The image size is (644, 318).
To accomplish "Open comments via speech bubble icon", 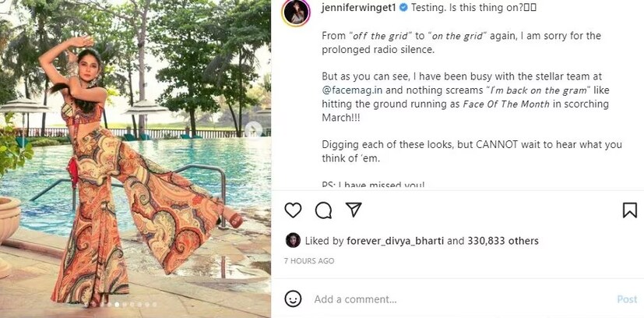I will point(323,210).
